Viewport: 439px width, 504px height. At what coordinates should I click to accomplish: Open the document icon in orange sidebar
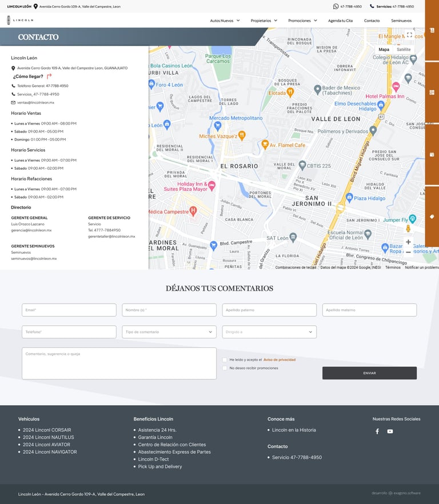(x=432, y=30)
